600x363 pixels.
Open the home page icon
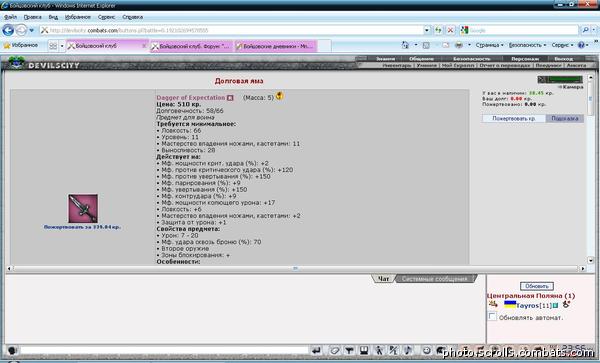(x=406, y=45)
